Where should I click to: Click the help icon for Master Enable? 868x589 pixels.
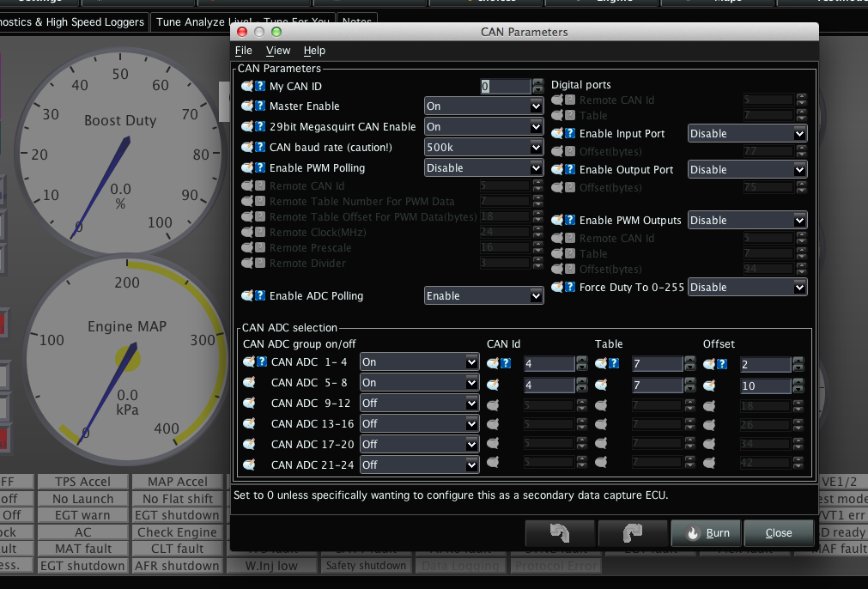(260, 106)
